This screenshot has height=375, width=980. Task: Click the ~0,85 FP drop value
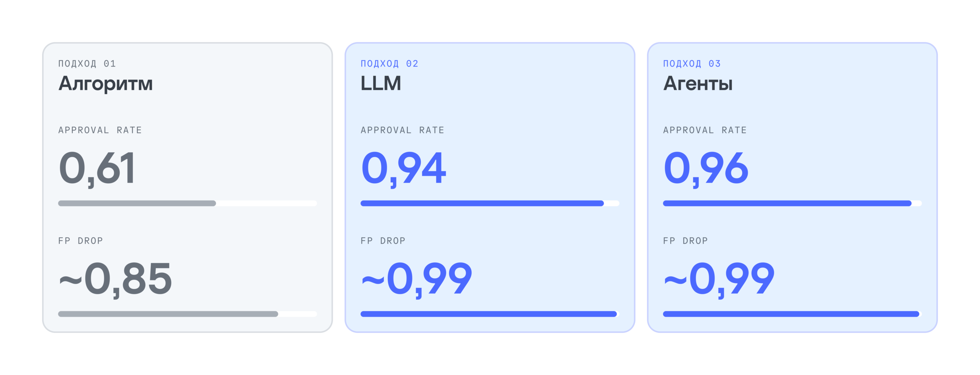click(115, 279)
